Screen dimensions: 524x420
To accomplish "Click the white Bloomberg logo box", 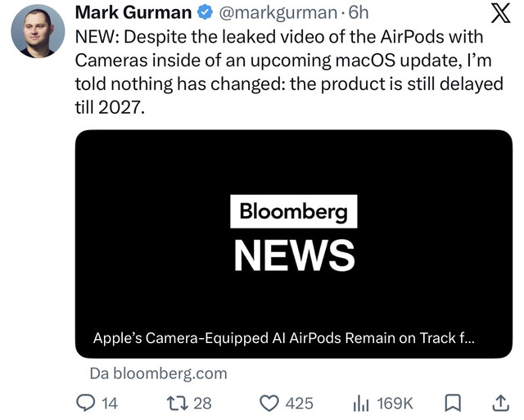I will 294,211.
